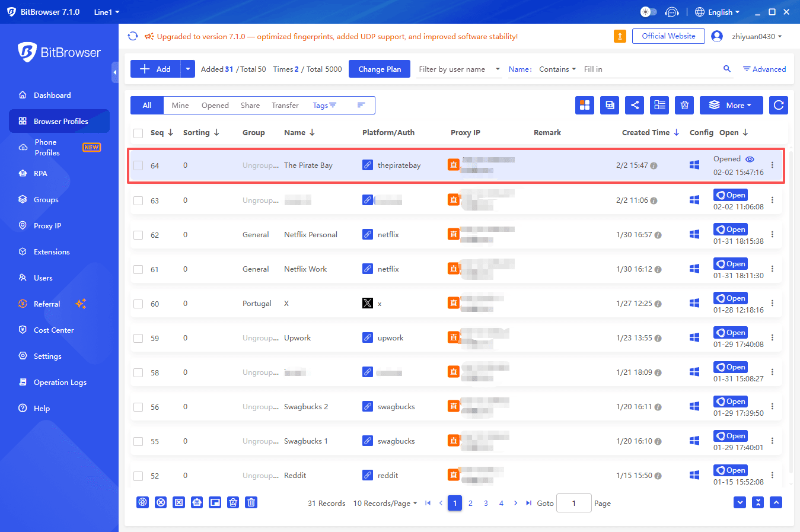Tick the checkbox beside Netflix Personal profile

pyautogui.click(x=138, y=234)
